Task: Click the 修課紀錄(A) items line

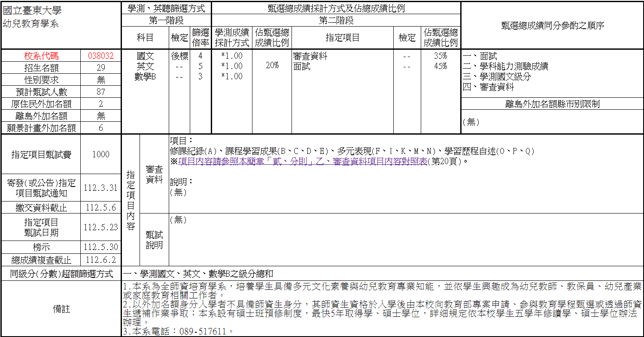Action: [x=352, y=151]
